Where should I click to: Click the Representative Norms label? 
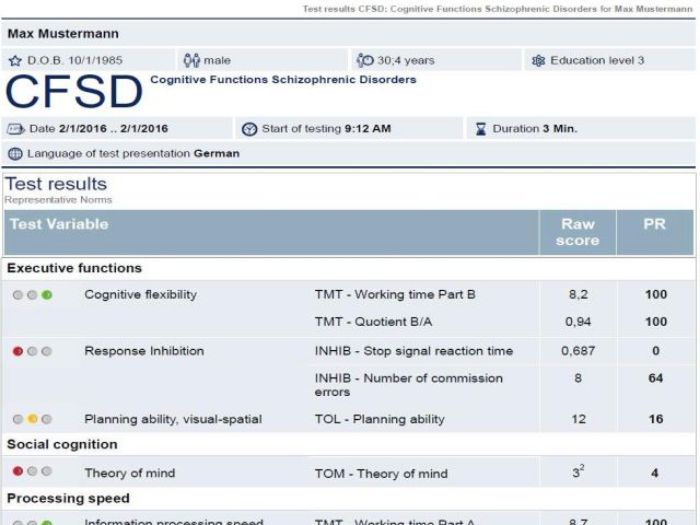[x=58, y=200]
